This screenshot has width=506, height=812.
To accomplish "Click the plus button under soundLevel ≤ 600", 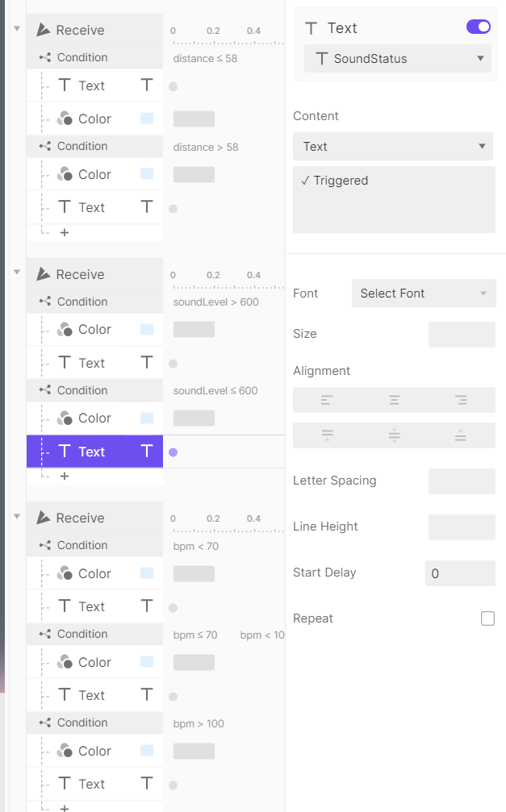I will coord(65,477).
